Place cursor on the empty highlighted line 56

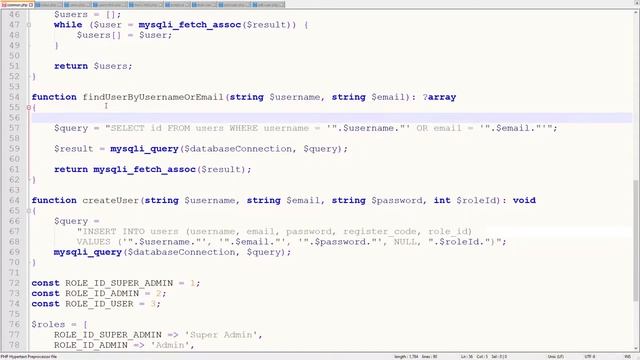pyautogui.click(x=331, y=118)
